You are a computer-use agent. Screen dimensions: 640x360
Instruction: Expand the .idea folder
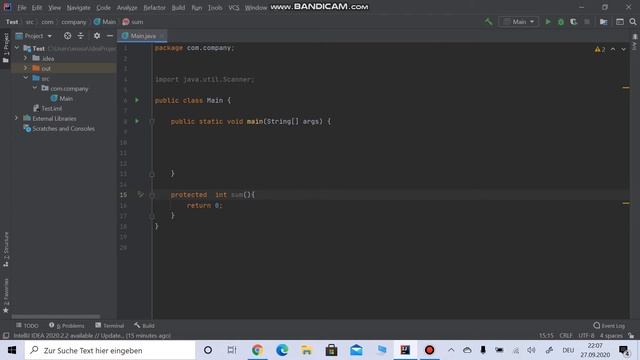point(26,58)
